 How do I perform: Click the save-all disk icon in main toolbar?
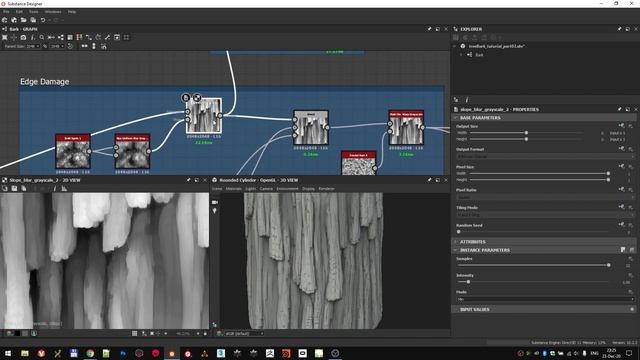(33, 20)
